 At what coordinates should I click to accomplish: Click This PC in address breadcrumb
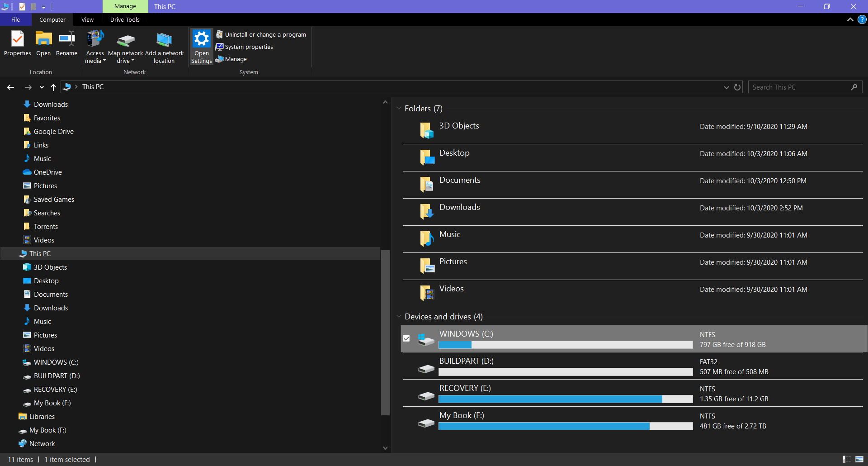(93, 87)
